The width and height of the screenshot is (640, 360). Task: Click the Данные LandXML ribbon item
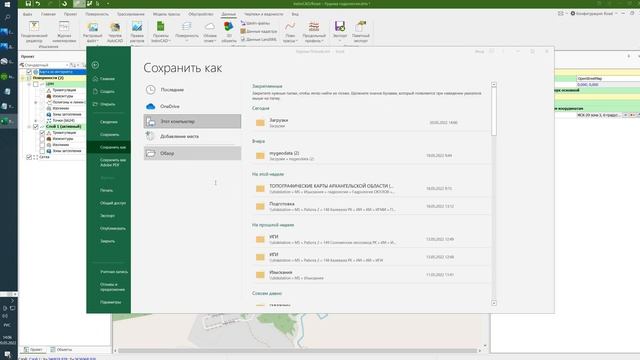point(259,39)
